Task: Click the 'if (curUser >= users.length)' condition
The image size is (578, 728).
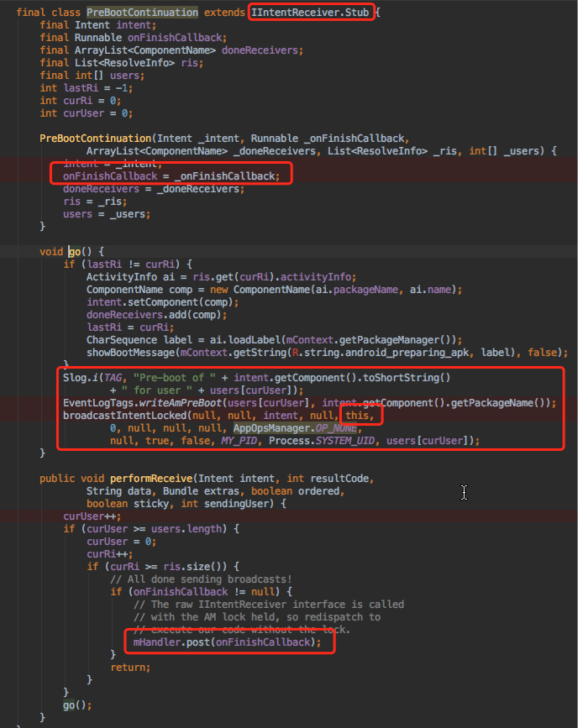Action: coord(151,528)
